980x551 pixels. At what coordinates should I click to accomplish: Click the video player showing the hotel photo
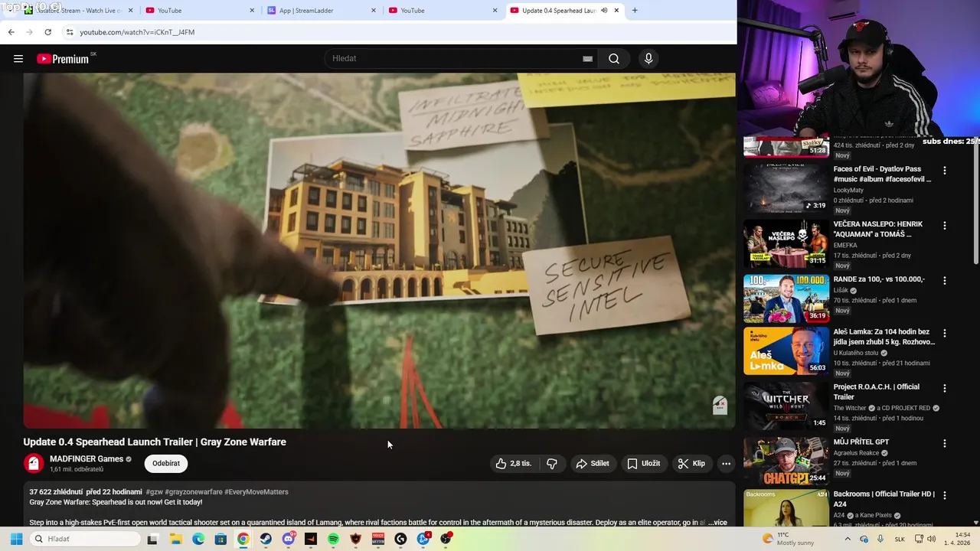coord(379,250)
